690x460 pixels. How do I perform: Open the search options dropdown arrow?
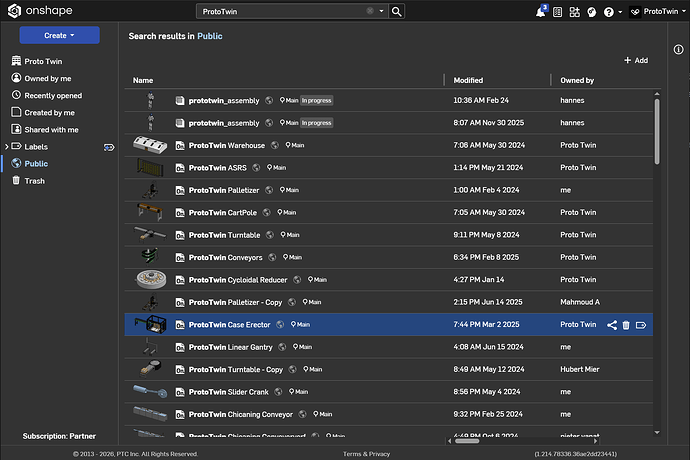tap(382, 11)
